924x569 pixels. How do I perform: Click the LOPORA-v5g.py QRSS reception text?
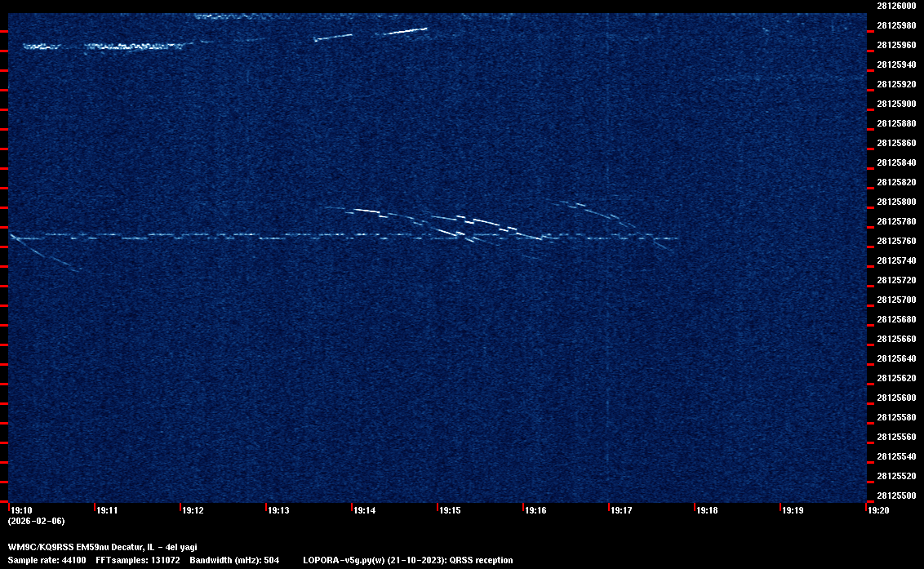pos(407,560)
